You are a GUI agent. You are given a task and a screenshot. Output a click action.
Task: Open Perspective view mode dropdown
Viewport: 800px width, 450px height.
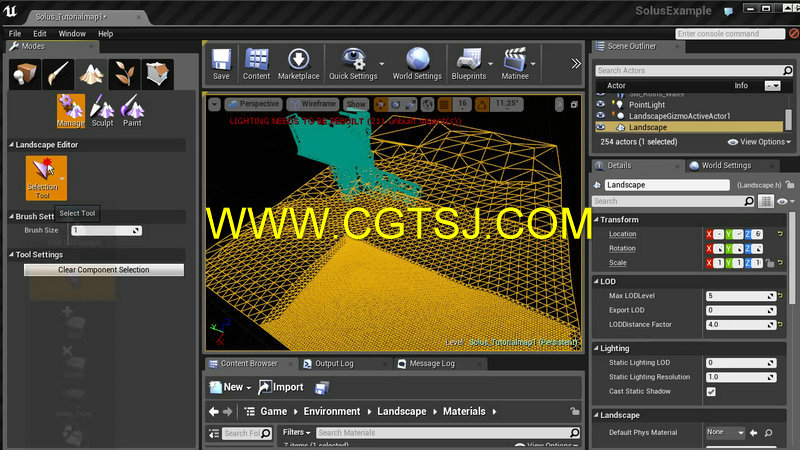pos(254,104)
